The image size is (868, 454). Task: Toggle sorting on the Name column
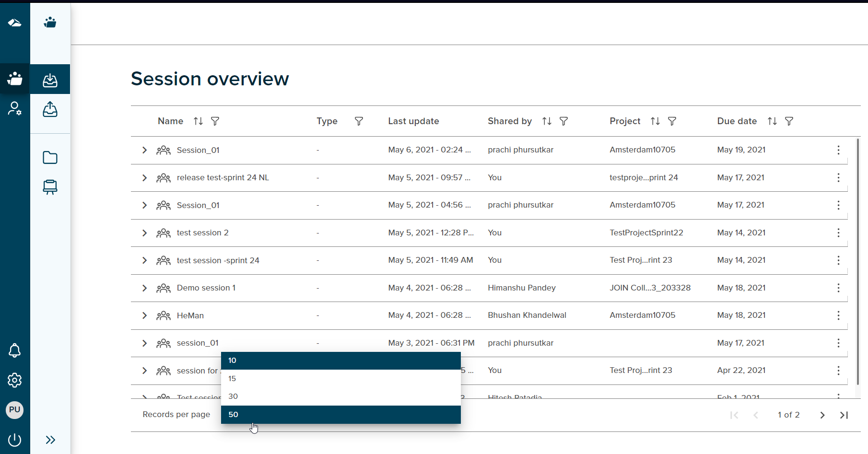[x=198, y=121]
